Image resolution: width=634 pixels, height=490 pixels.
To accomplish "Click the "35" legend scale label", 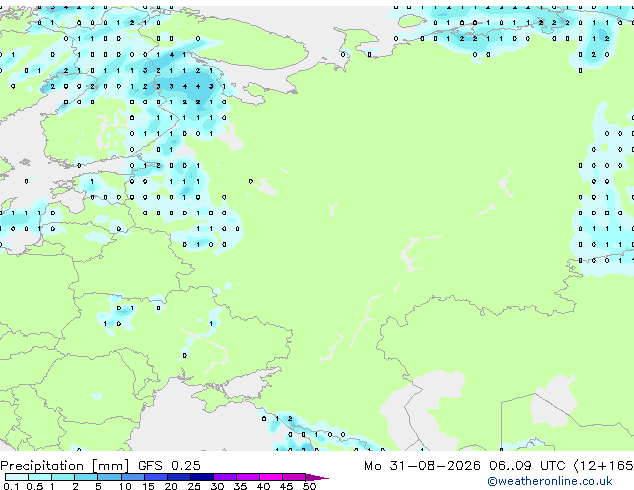I will tap(240, 486).
